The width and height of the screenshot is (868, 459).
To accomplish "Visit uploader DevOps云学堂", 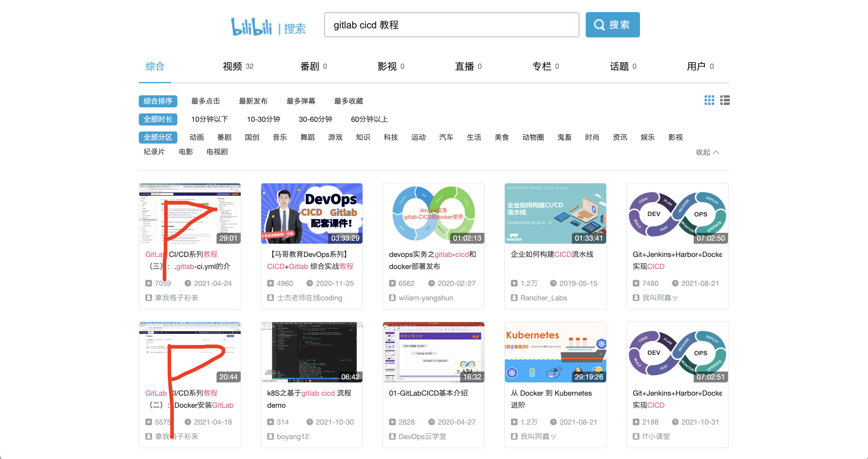I will coord(422,437).
